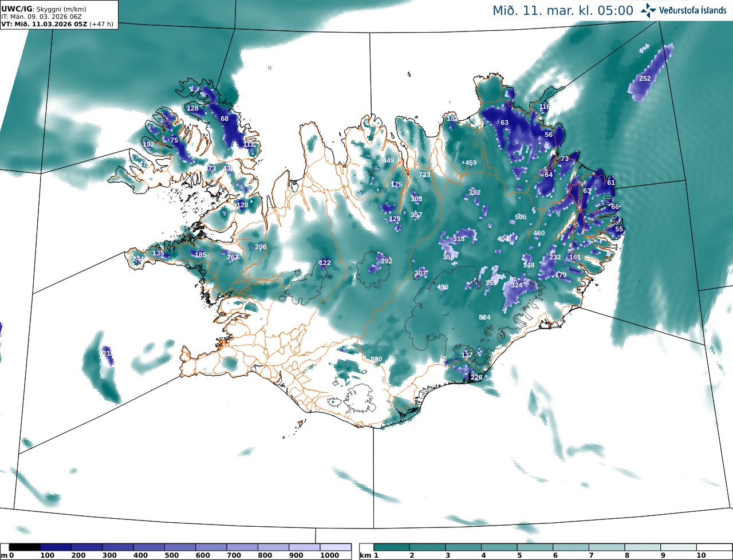
Task: Select the header date 'Mið. 11. mar. kl. 05:00'
Action: click(563, 10)
